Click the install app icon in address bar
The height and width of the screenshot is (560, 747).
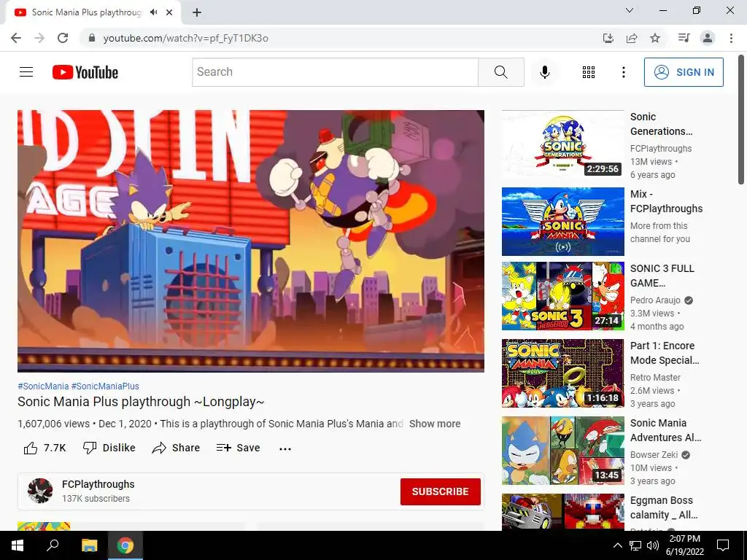pyautogui.click(x=608, y=38)
